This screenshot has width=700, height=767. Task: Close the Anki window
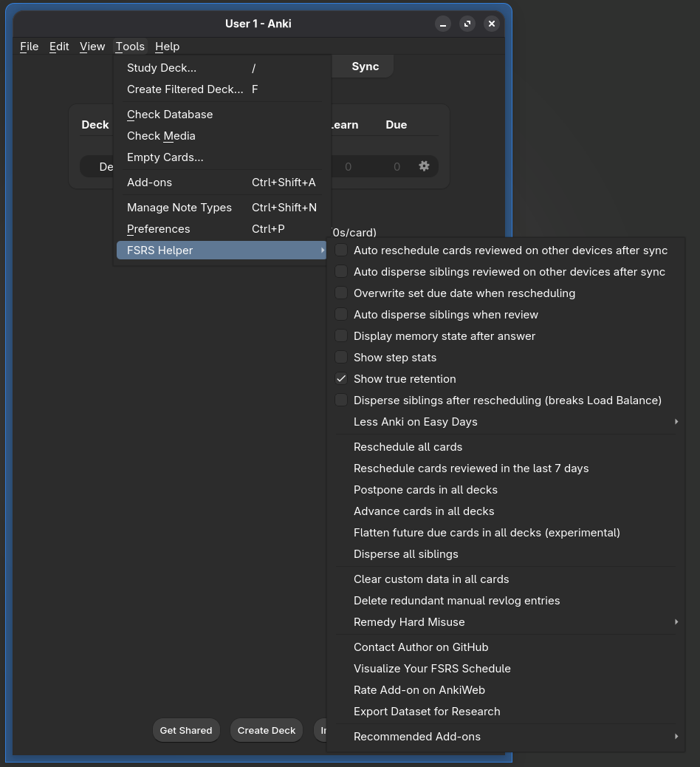click(492, 24)
